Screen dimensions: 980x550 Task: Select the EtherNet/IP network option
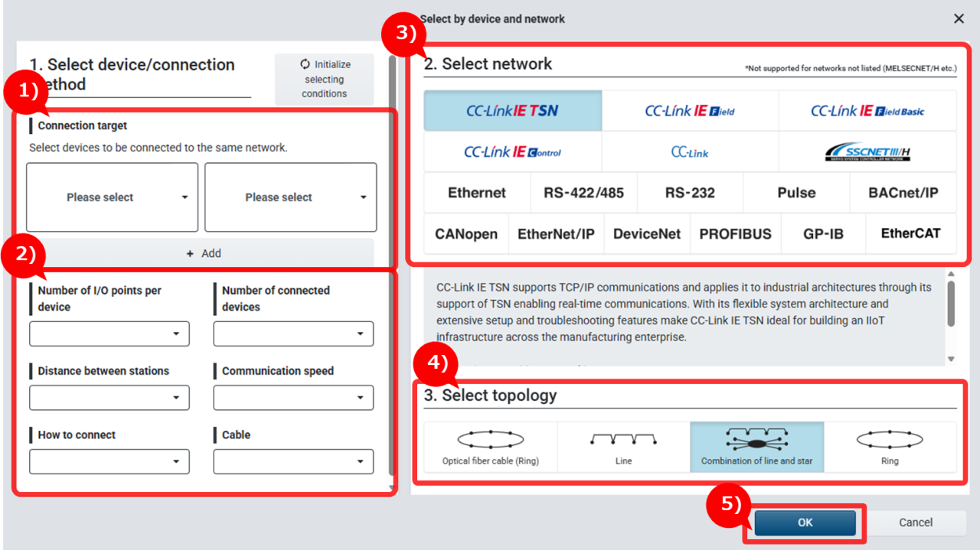[557, 234]
